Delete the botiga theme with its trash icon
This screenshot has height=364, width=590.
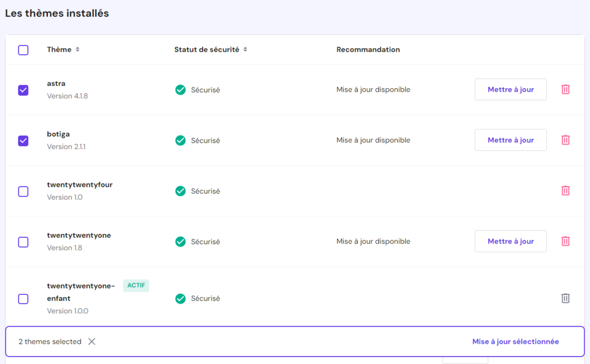[x=566, y=140]
